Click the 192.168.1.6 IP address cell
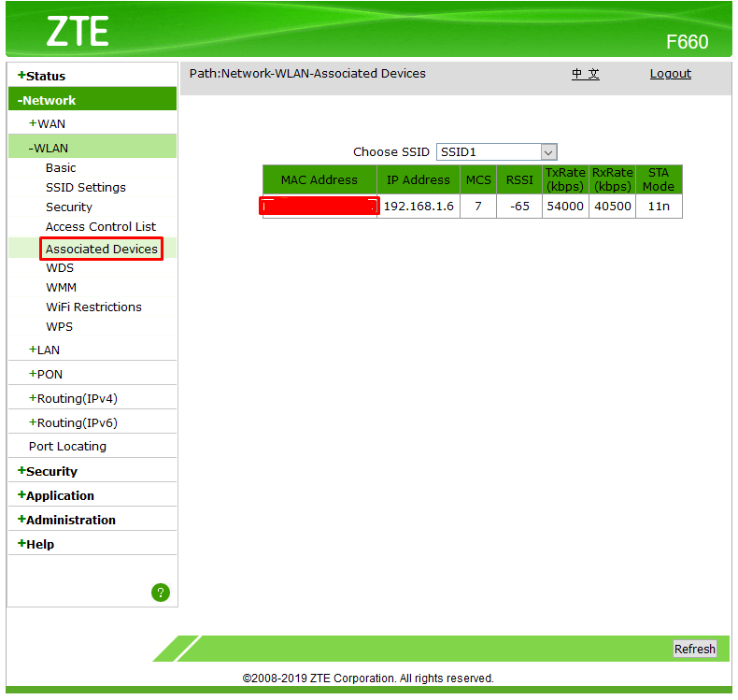Image resolution: width=738 pixels, height=700 pixels. point(419,207)
